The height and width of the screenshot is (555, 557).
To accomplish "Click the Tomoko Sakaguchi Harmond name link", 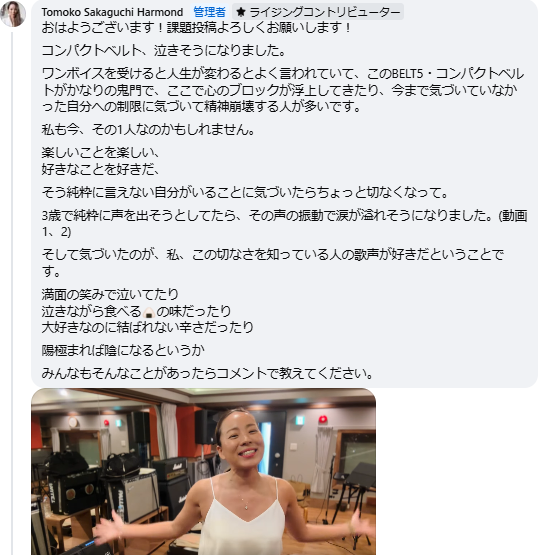I will pos(112,12).
